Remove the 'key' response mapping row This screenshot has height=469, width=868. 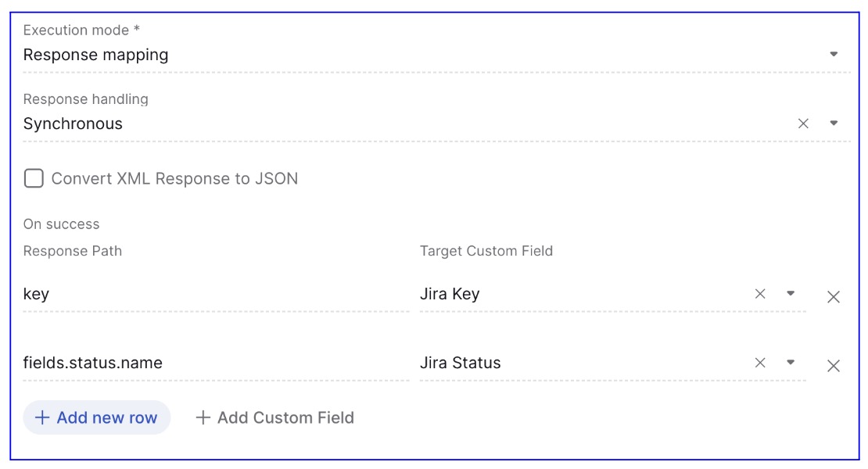pos(834,297)
